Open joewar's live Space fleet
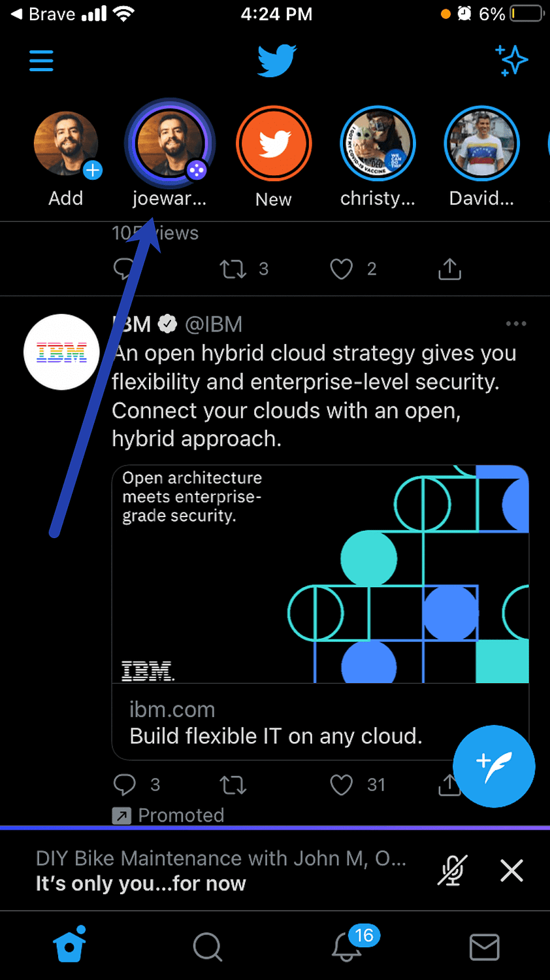Image resolution: width=550 pixels, height=980 pixels. tap(169, 144)
